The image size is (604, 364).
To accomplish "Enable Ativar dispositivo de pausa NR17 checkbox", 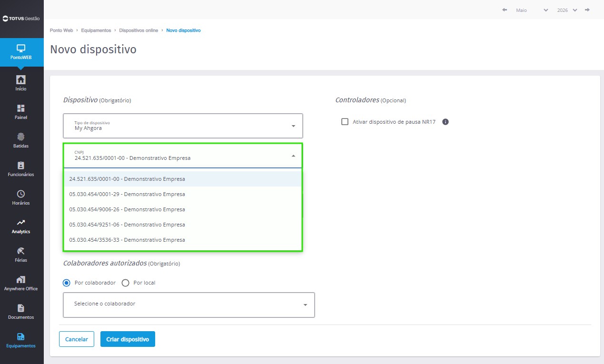I will [x=345, y=122].
